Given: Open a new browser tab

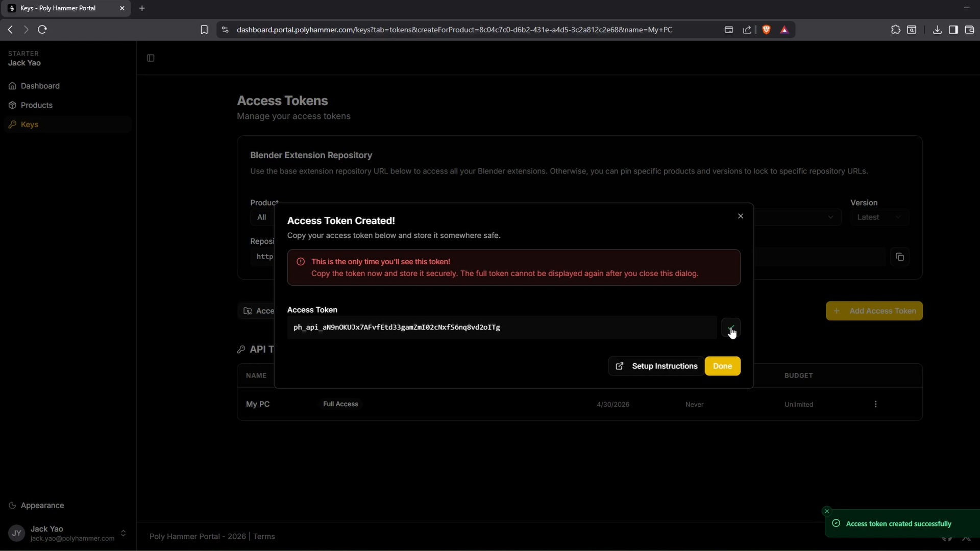Looking at the screenshot, I should tap(142, 8).
